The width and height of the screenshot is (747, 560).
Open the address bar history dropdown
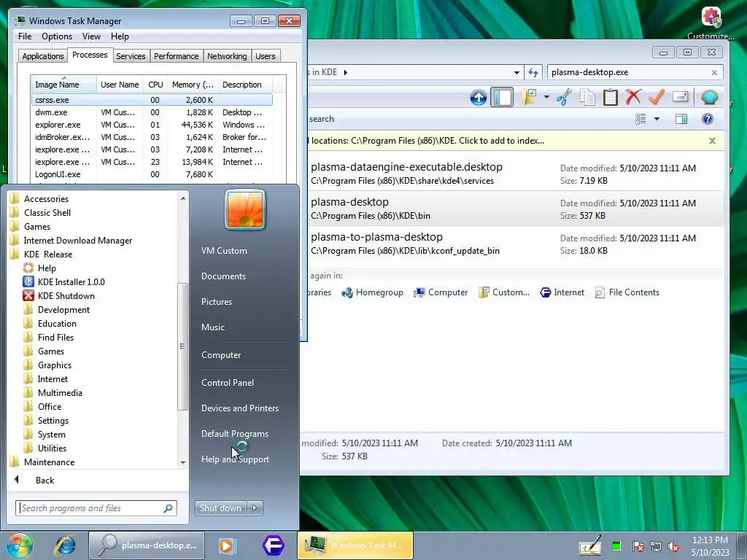pos(516,73)
